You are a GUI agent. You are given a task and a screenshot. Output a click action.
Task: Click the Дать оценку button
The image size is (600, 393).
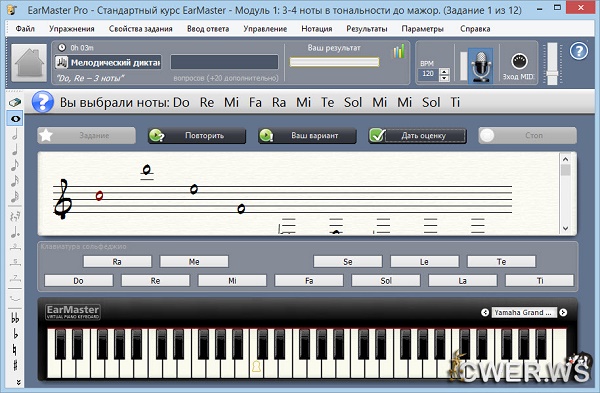(x=417, y=135)
